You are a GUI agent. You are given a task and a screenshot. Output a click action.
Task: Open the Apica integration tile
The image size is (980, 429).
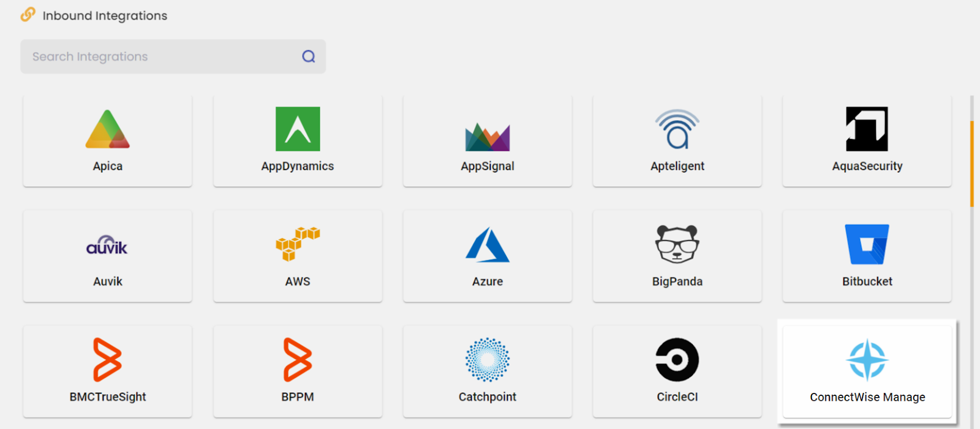click(108, 141)
